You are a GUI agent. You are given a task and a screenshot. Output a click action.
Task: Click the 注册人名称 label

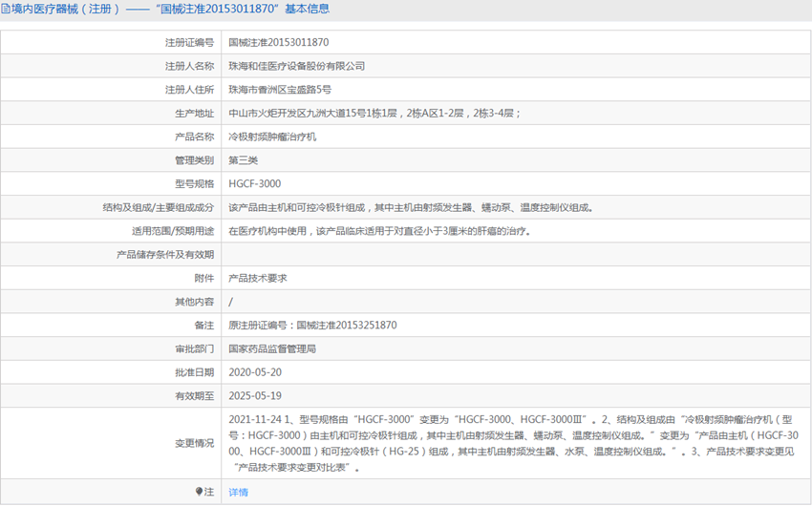coord(189,66)
